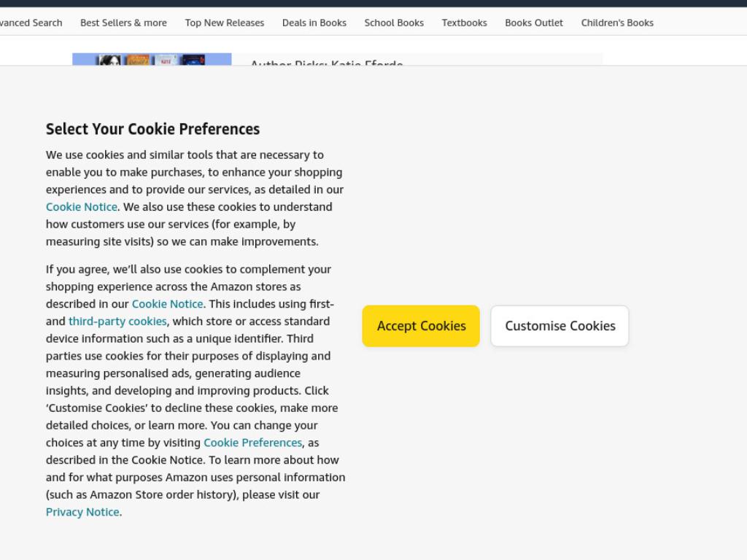The width and height of the screenshot is (747, 560).
Task: Open the Customise Cookies options
Action: click(x=560, y=326)
